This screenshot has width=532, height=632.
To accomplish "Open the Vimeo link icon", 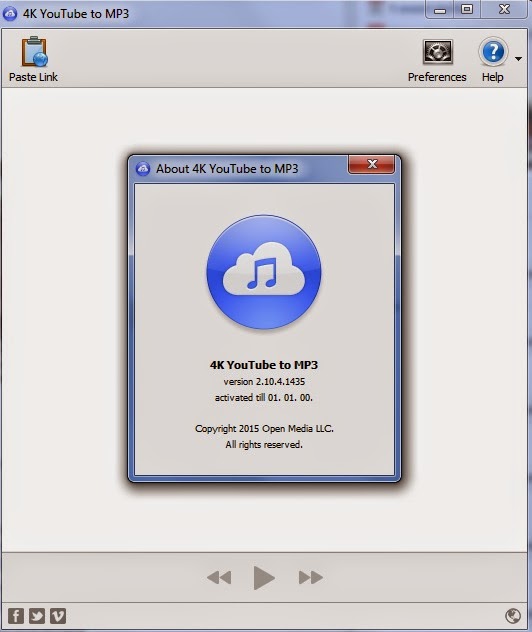I will pyautogui.click(x=58, y=616).
